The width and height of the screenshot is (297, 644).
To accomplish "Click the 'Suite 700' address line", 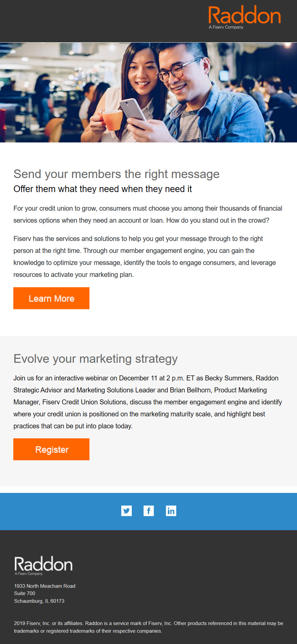I will [x=25, y=593].
